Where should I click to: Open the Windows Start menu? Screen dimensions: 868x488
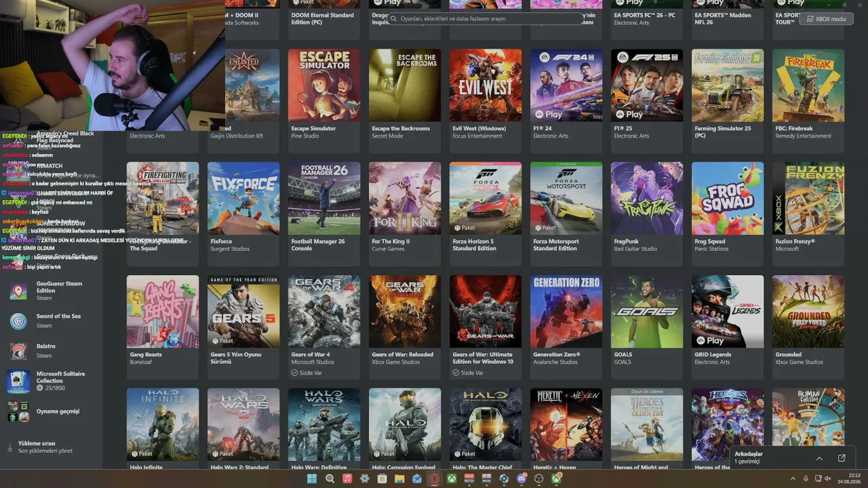click(312, 479)
